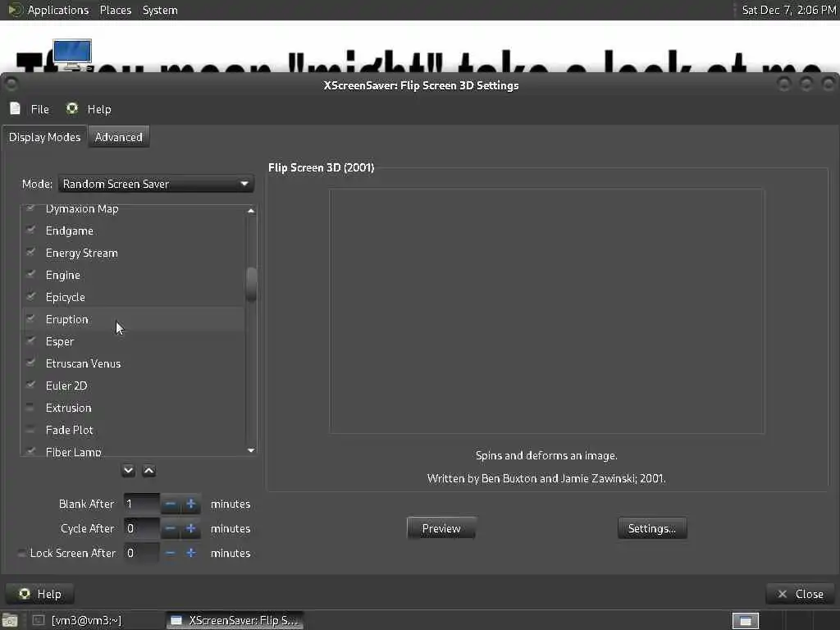Open the Places menu
This screenshot has width=840, height=630.
point(115,10)
